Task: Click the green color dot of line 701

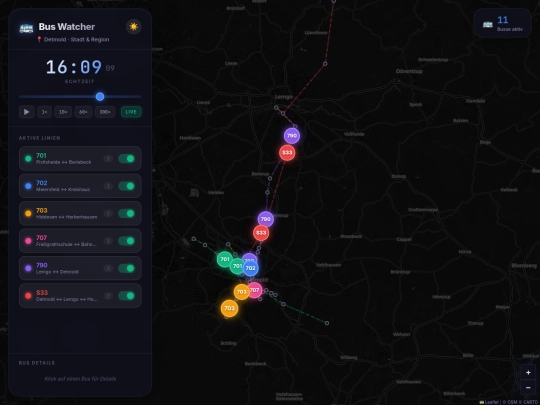Action: pyautogui.click(x=28, y=159)
